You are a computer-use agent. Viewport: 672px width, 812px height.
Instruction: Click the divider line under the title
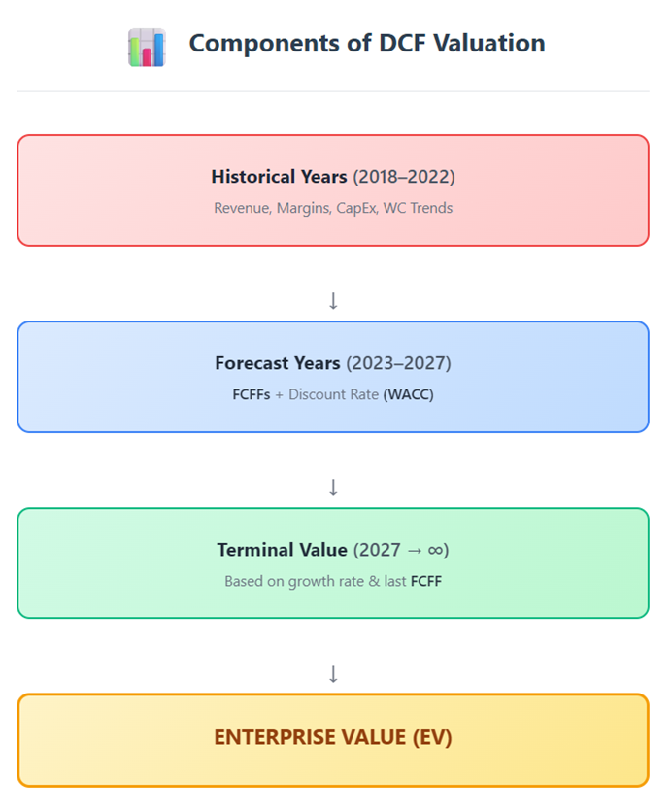coord(332,92)
